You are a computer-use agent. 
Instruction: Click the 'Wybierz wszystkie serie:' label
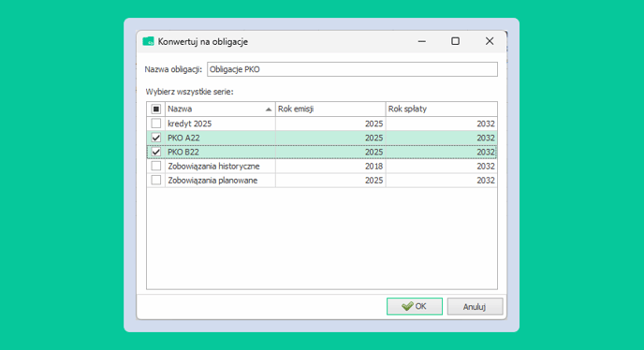click(x=189, y=92)
